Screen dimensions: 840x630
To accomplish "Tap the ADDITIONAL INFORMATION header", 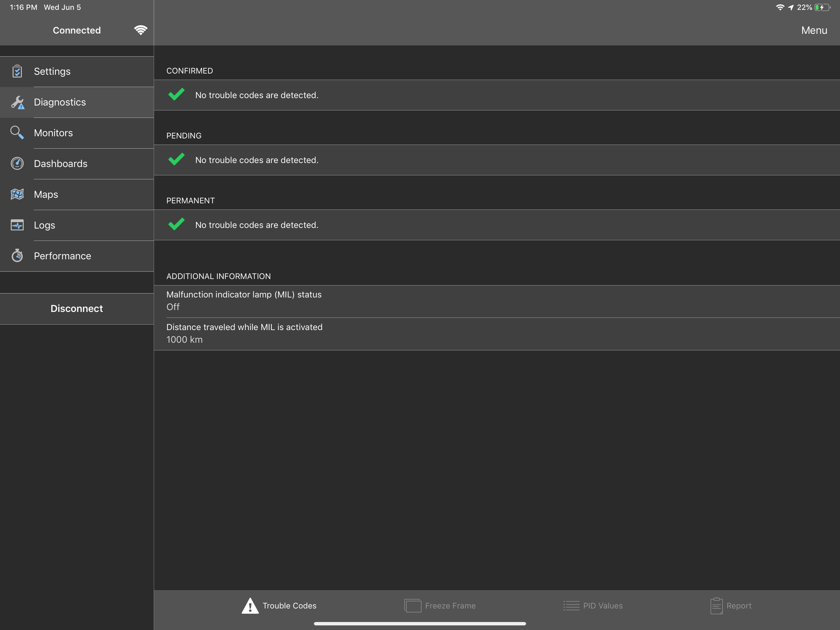I will [218, 276].
